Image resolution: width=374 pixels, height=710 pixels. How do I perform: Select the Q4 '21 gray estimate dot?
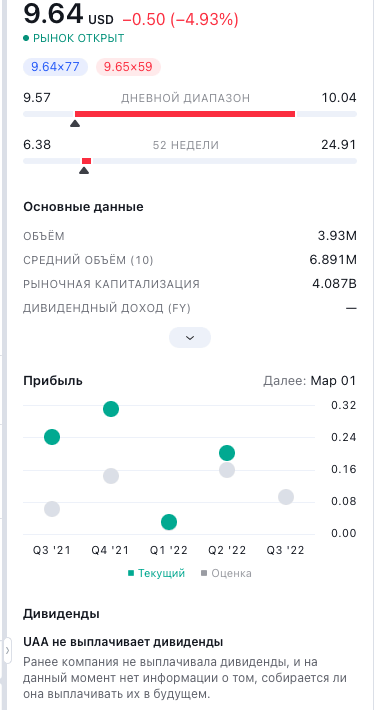pyautogui.click(x=111, y=476)
